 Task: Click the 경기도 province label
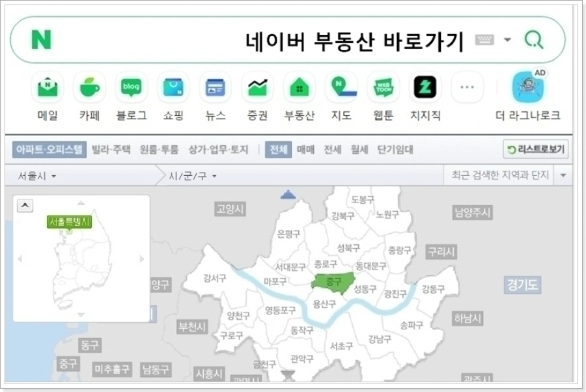coord(522,285)
